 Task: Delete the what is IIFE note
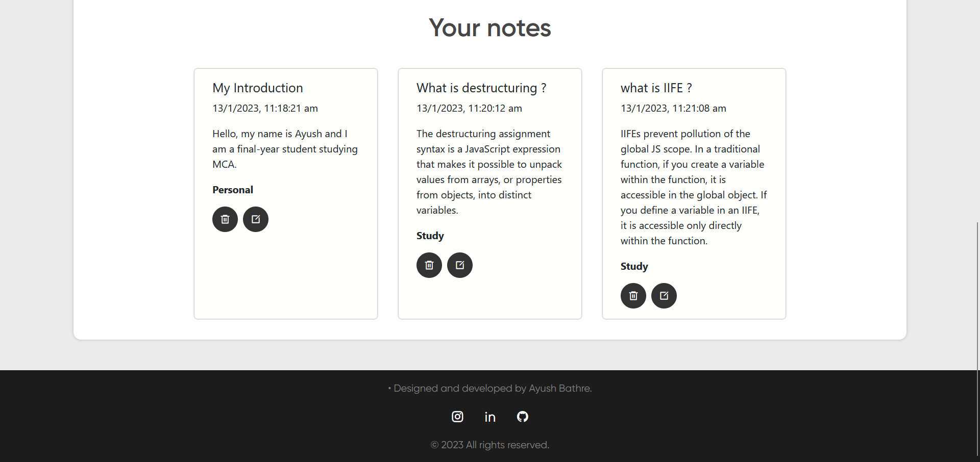633,295
